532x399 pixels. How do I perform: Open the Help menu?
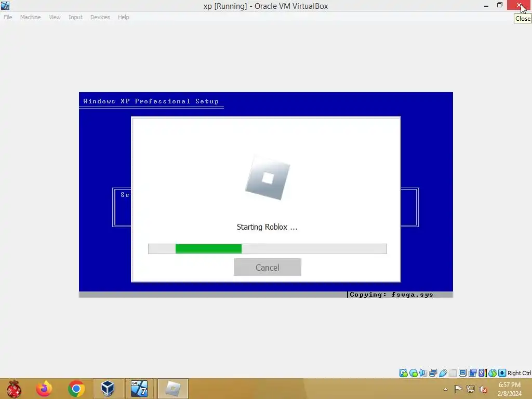123,17
